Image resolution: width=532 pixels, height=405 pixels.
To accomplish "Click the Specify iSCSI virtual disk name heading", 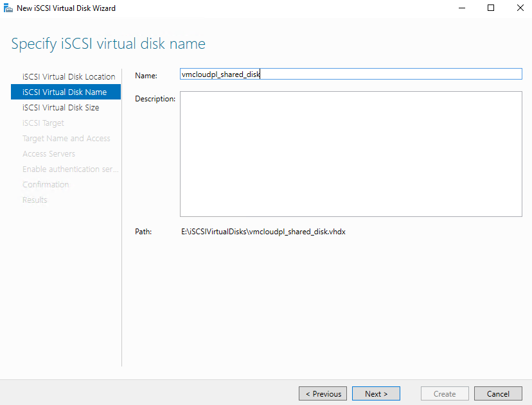I will [x=108, y=44].
